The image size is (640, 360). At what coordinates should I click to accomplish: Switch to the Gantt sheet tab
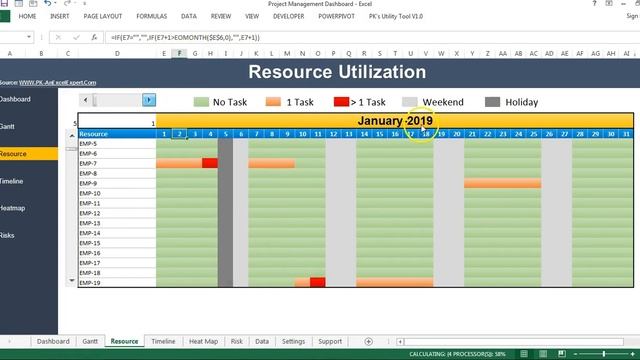pos(90,341)
